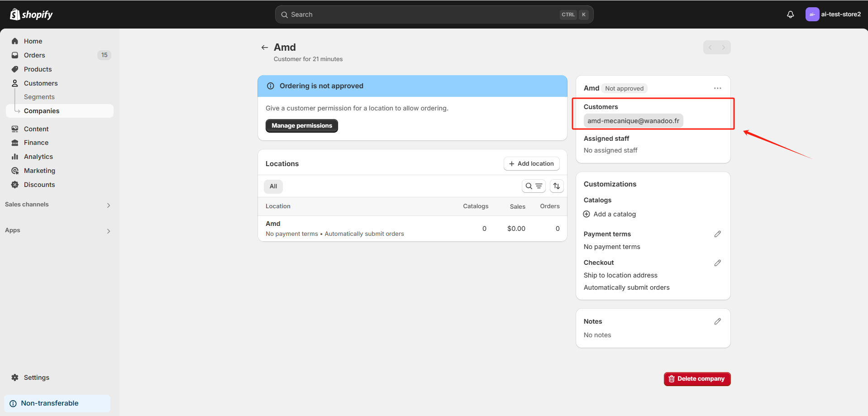Click the Home house icon
868x416 pixels.
(x=15, y=41)
